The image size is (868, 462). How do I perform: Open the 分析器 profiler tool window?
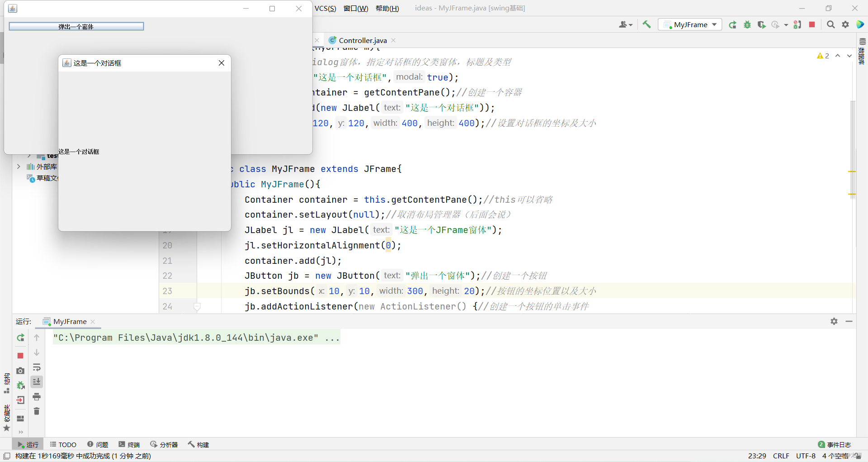(x=164, y=444)
